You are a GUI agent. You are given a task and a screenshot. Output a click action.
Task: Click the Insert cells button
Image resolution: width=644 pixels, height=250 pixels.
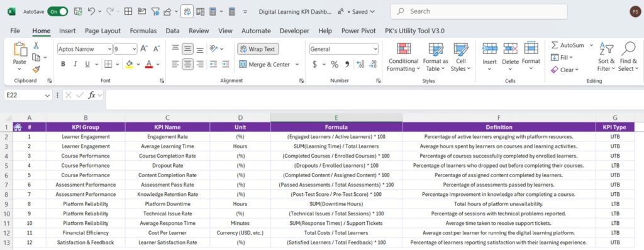pyautogui.click(x=489, y=57)
